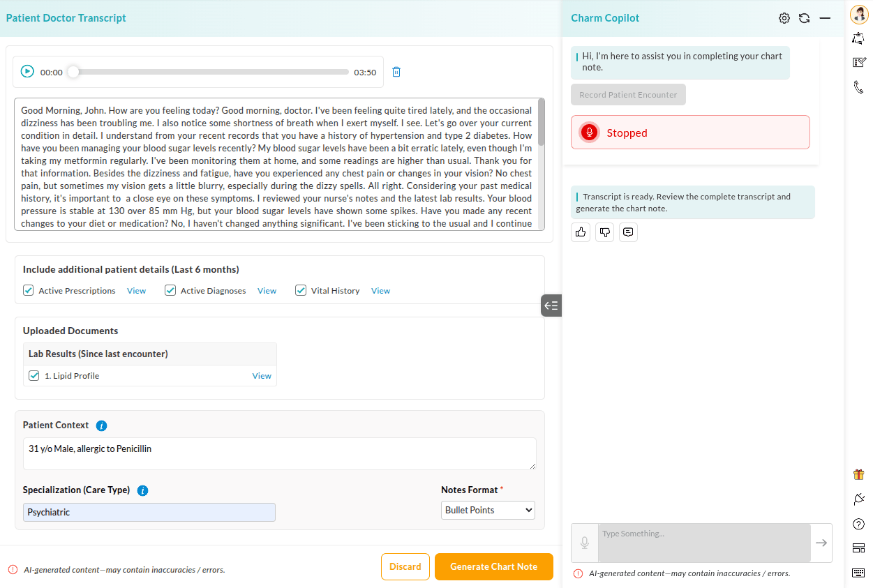
Task: Collapse the panel with side handle
Action: click(551, 306)
